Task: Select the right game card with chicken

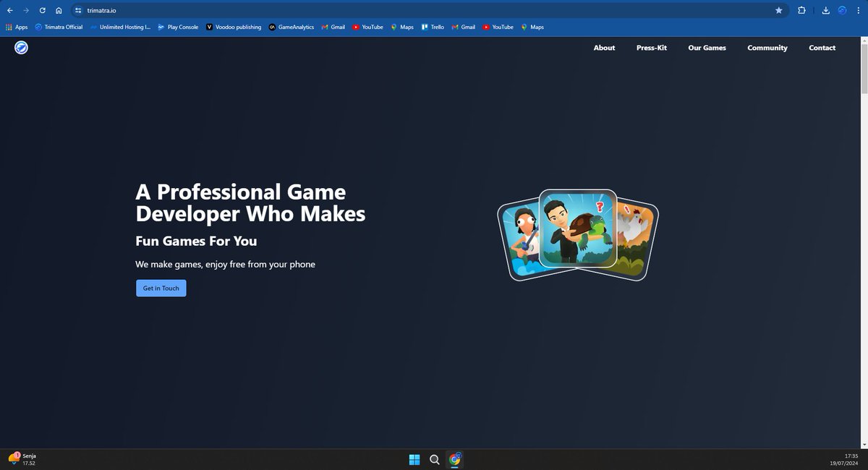Action: [637, 241]
